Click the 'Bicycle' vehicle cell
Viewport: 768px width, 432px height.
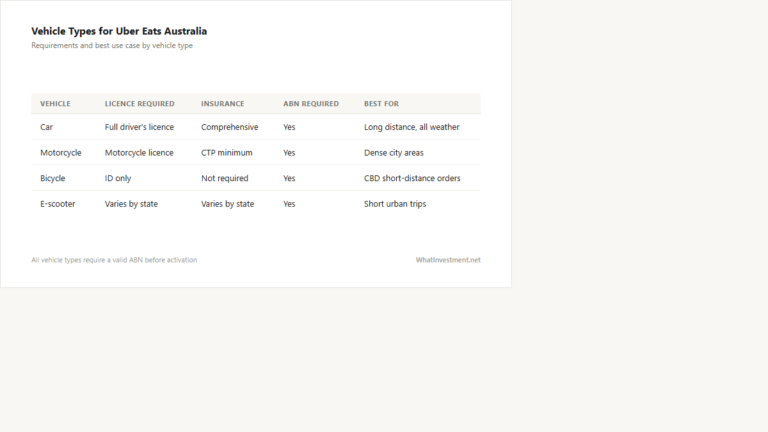[52, 178]
